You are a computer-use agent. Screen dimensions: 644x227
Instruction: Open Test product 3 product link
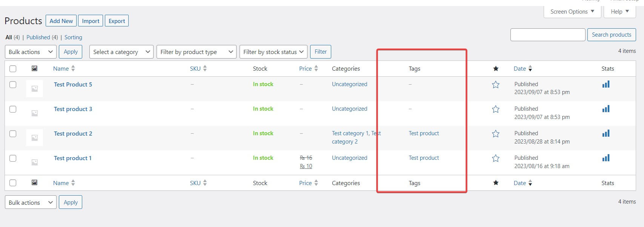pos(73,109)
